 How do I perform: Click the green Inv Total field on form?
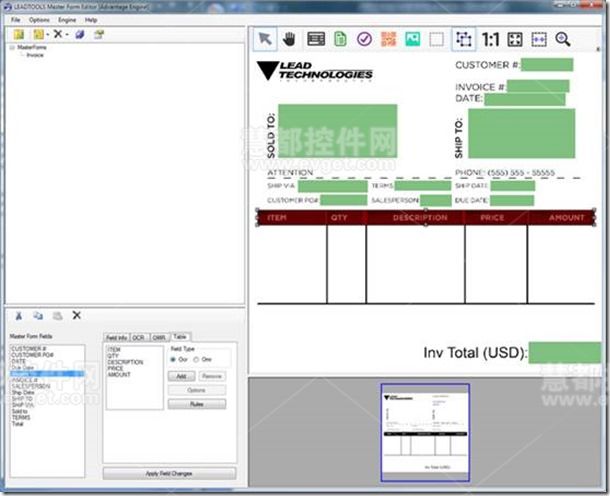[x=565, y=353]
